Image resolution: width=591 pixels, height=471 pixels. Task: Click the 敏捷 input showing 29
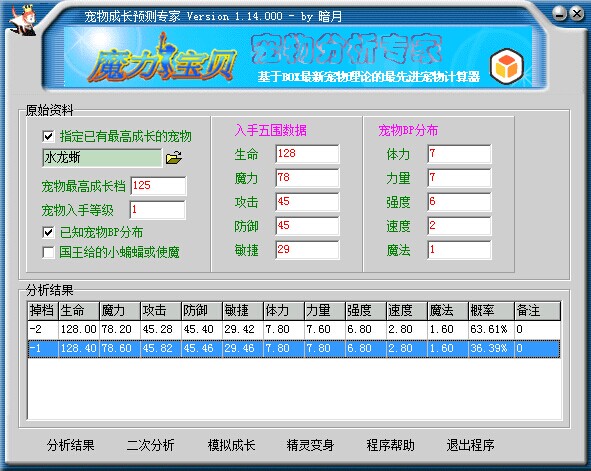pyautogui.click(x=308, y=250)
